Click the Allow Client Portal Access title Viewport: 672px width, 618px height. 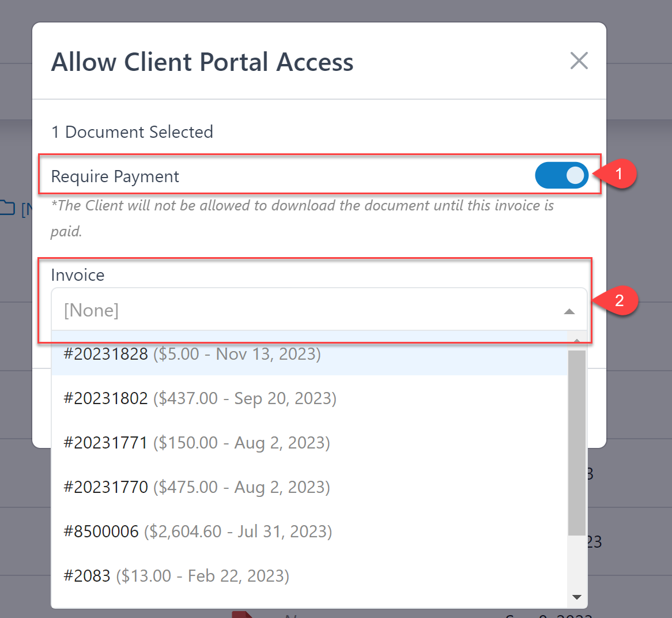[202, 62]
